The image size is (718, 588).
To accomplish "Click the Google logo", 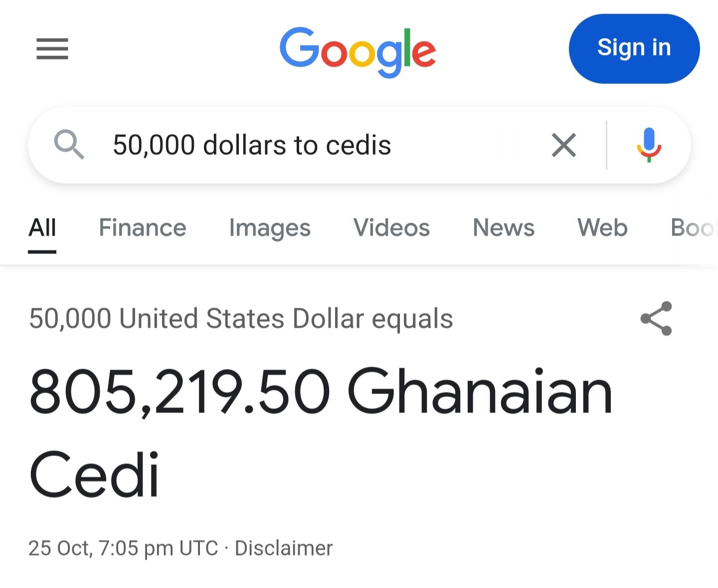I will (x=358, y=51).
